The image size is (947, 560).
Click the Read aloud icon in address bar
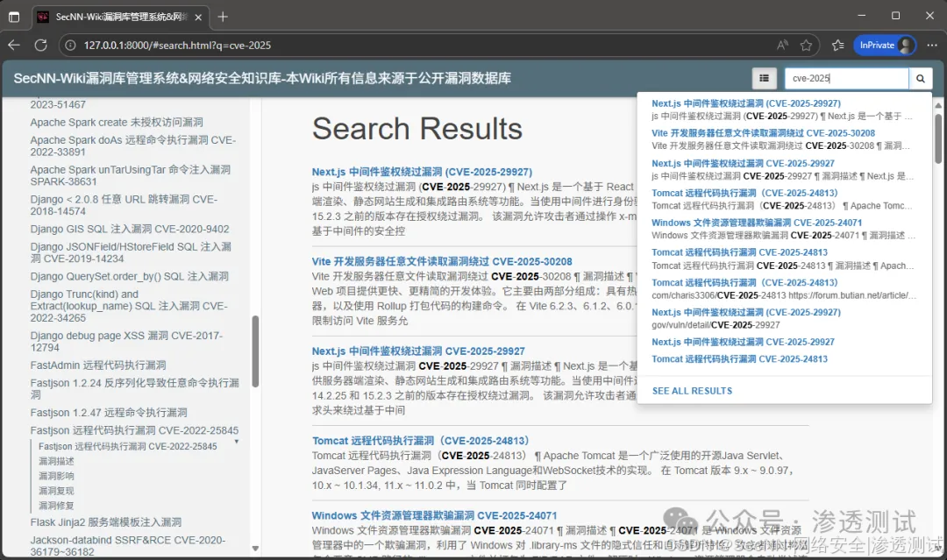[782, 46]
